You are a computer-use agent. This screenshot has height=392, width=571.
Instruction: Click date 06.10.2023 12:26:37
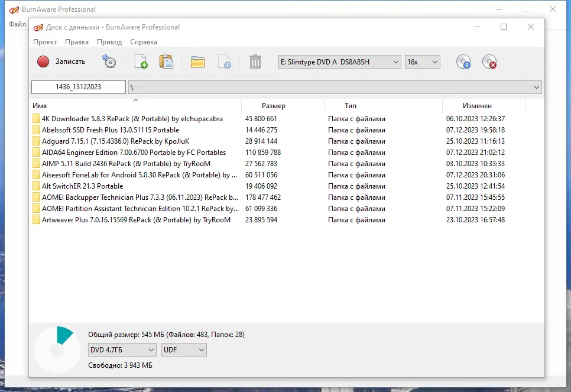476,119
